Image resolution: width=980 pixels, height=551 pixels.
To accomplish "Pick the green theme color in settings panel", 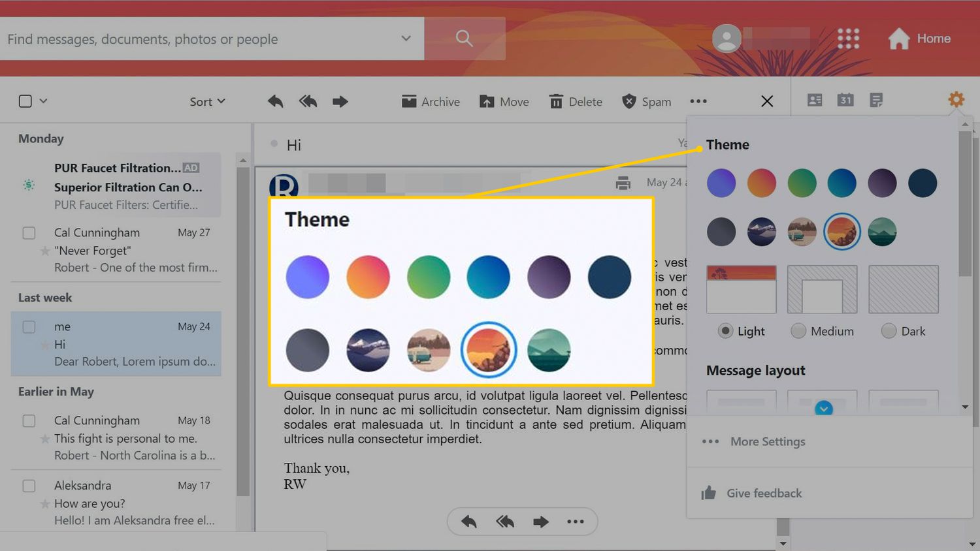I will (802, 183).
